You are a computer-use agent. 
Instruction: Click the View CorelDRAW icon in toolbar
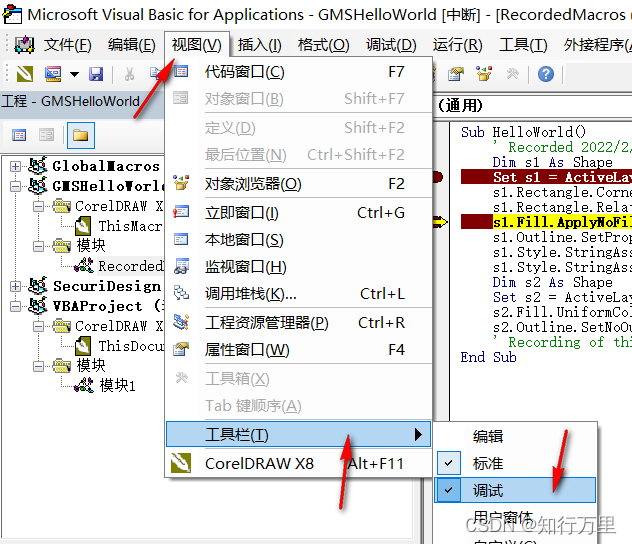click(25, 74)
